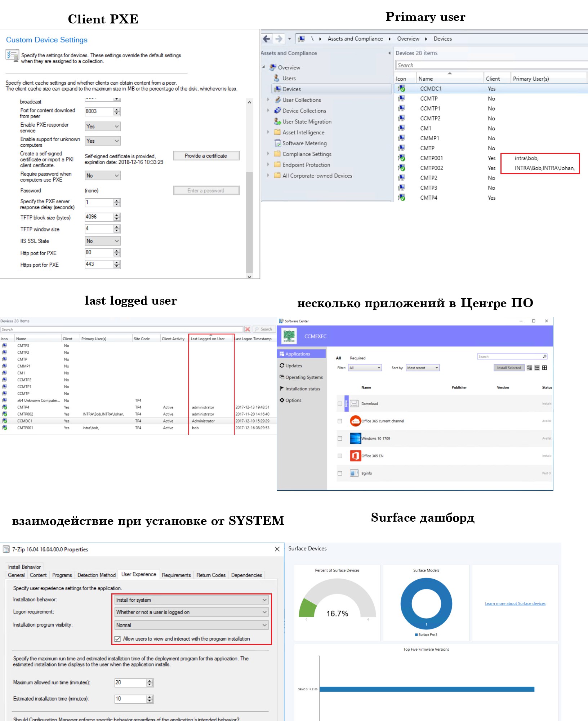Select the Devices node in tree
Image resolution: width=588 pixels, height=721 pixels.
coord(331,89)
